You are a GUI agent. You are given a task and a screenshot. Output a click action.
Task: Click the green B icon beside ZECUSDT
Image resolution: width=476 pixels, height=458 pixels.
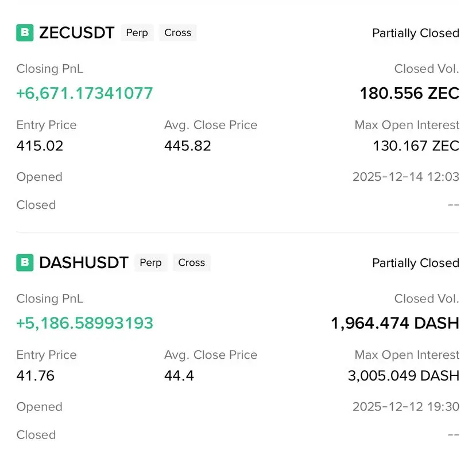[x=25, y=33]
